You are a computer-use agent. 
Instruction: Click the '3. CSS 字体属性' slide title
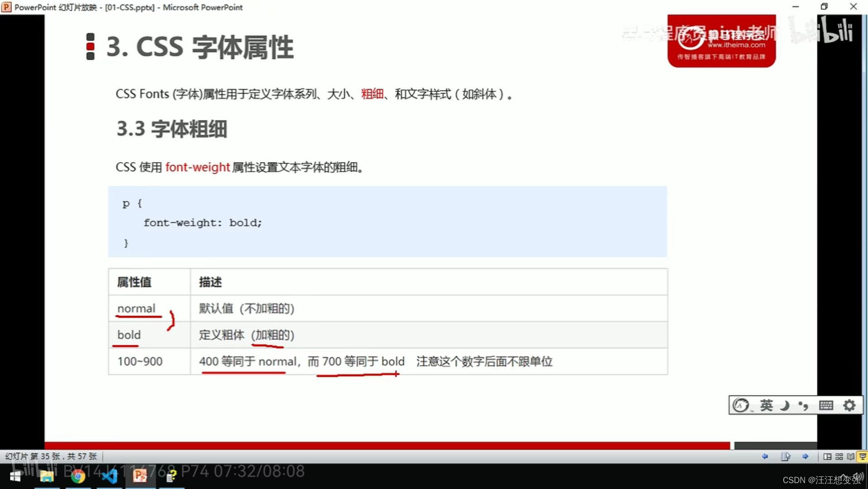click(x=200, y=47)
